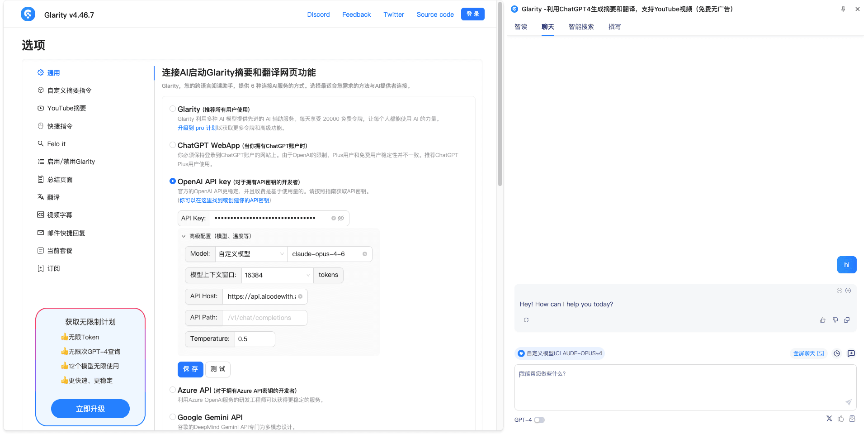This screenshot has width=868, height=434.
Task: Open the Twitter link
Action: (394, 14)
